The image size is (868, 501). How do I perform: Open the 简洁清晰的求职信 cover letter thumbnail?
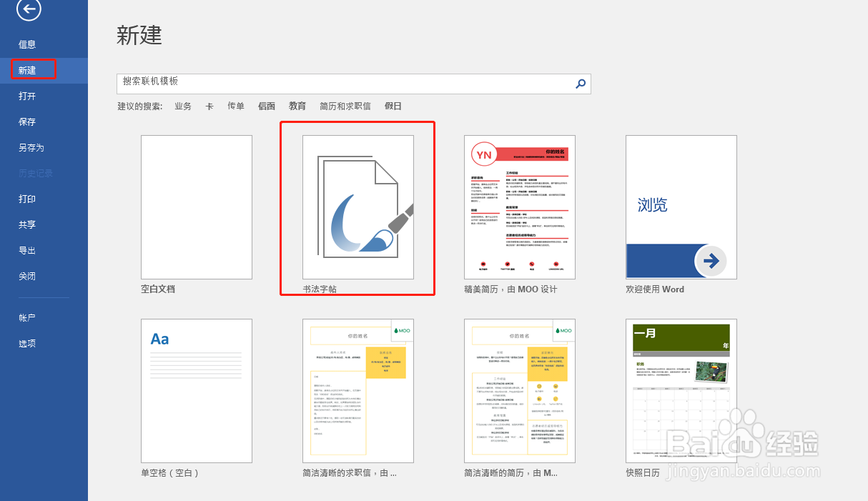coord(357,390)
